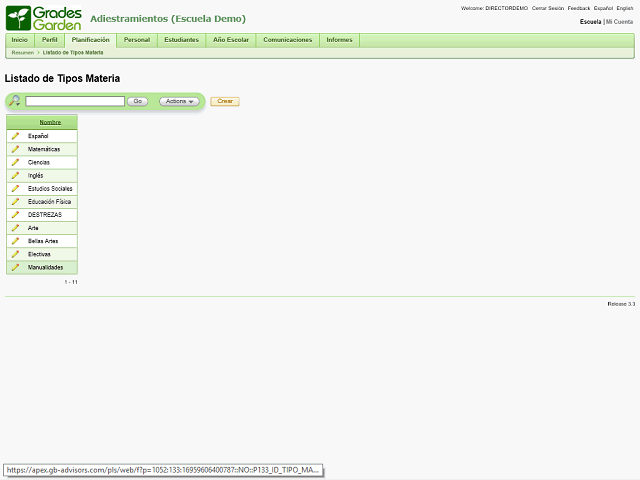The image size is (640, 480).
Task: Click the Go search button
Action: click(x=138, y=101)
